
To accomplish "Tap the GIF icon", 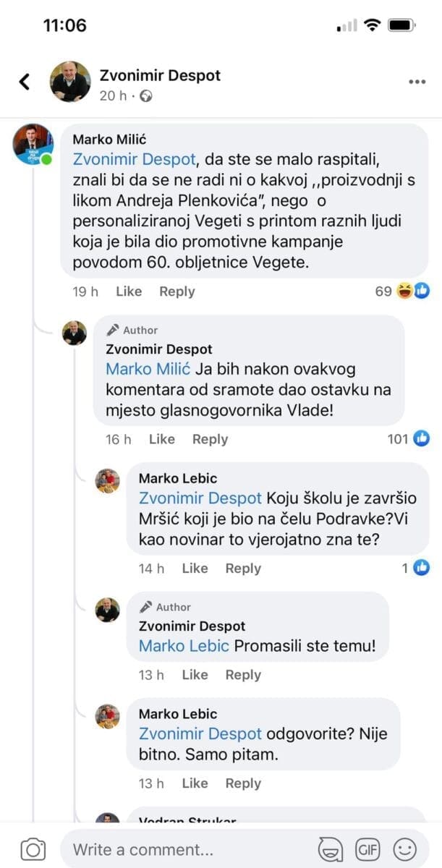I will point(368,848).
